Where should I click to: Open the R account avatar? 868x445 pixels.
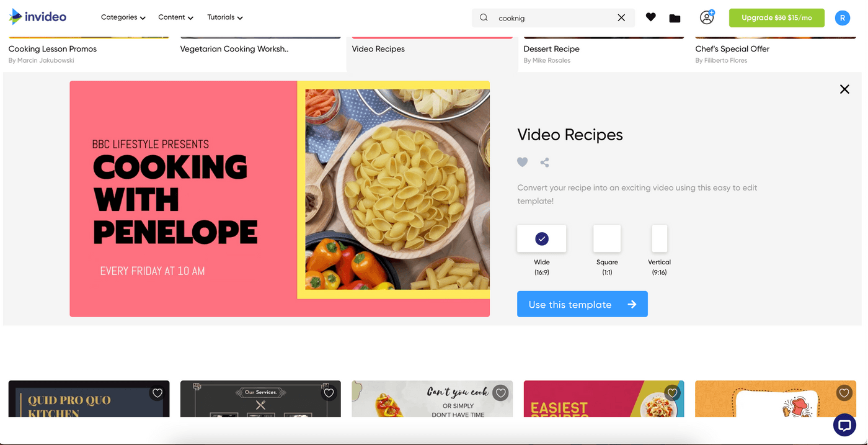pos(842,18)
